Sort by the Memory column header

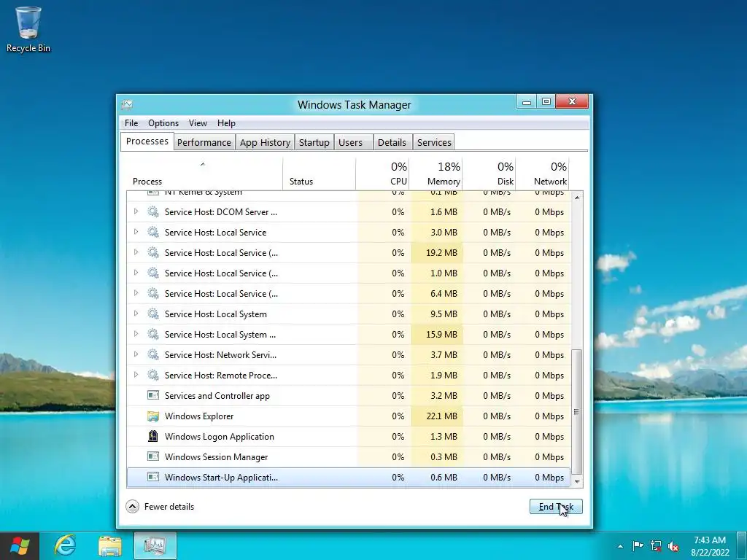436,174
